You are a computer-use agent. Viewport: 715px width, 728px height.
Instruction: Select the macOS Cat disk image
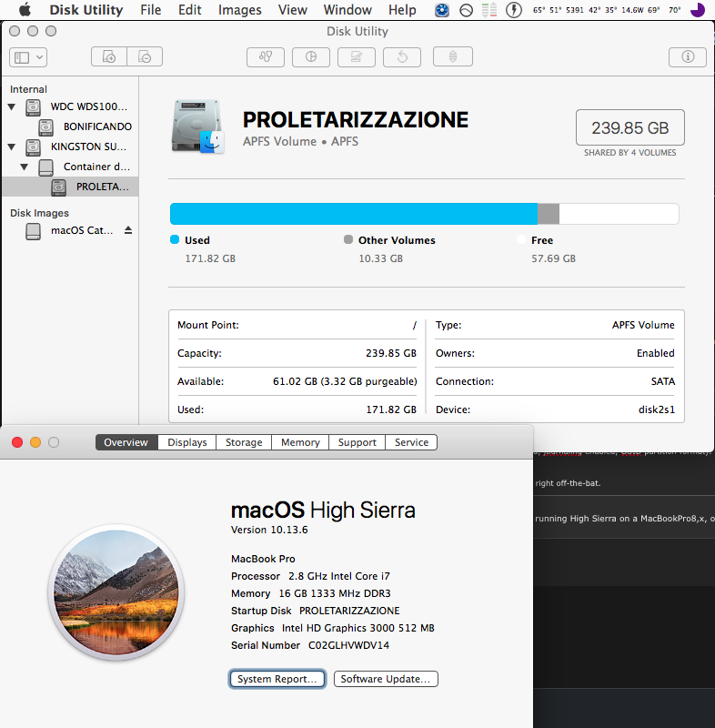click(70, 231)
